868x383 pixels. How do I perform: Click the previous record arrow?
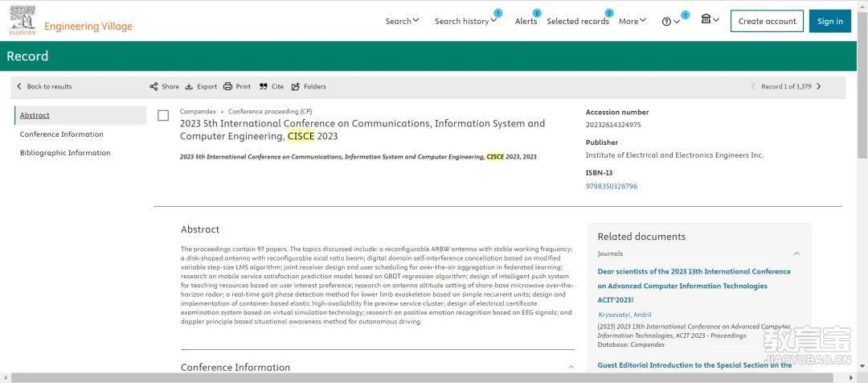(x=753, y=86)
